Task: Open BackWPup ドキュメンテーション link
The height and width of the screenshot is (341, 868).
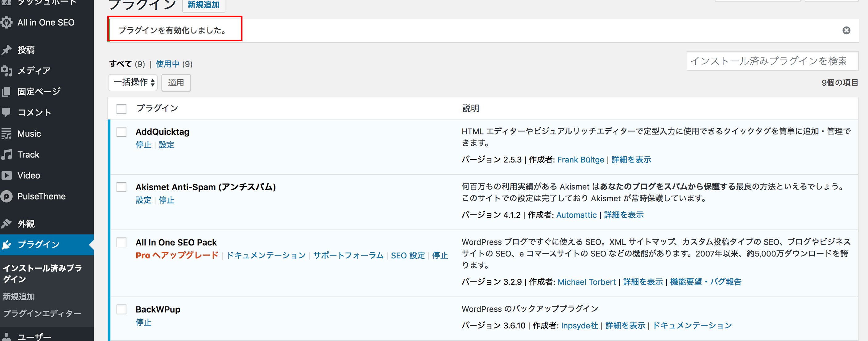Action: pyautogui.click(x=692, y=326)
